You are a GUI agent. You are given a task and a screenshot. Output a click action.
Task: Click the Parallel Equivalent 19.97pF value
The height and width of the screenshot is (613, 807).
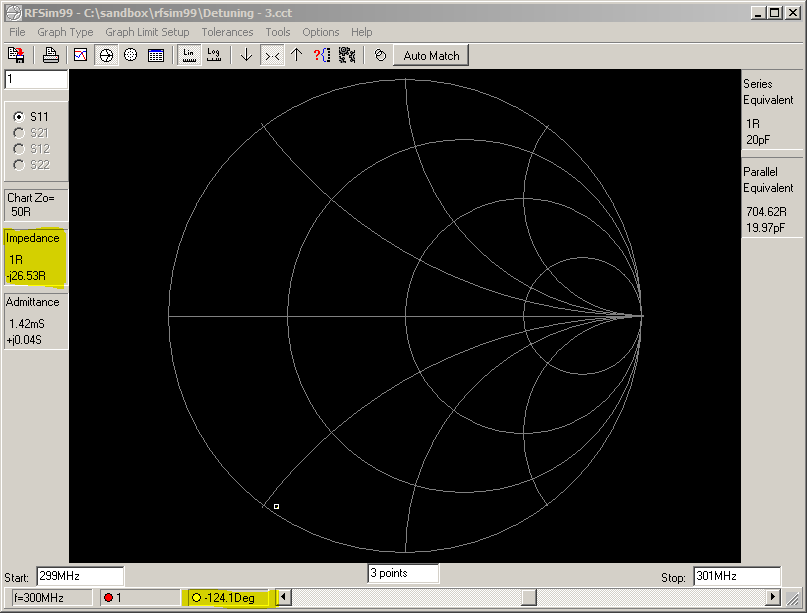pos(765,227)
